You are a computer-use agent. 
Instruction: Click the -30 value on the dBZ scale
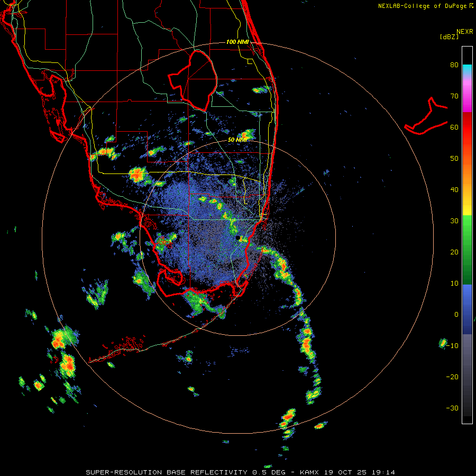click(x=452, y=408)
